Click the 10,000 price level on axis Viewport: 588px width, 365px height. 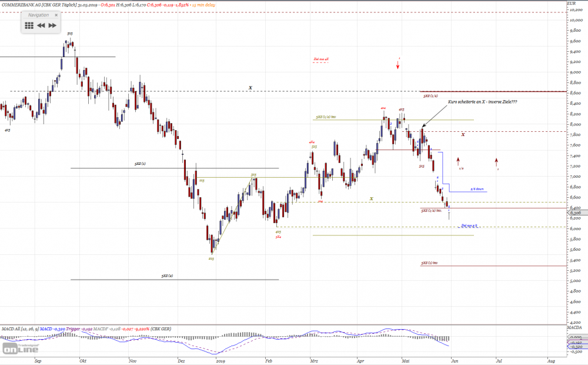[x=576, y=20]
